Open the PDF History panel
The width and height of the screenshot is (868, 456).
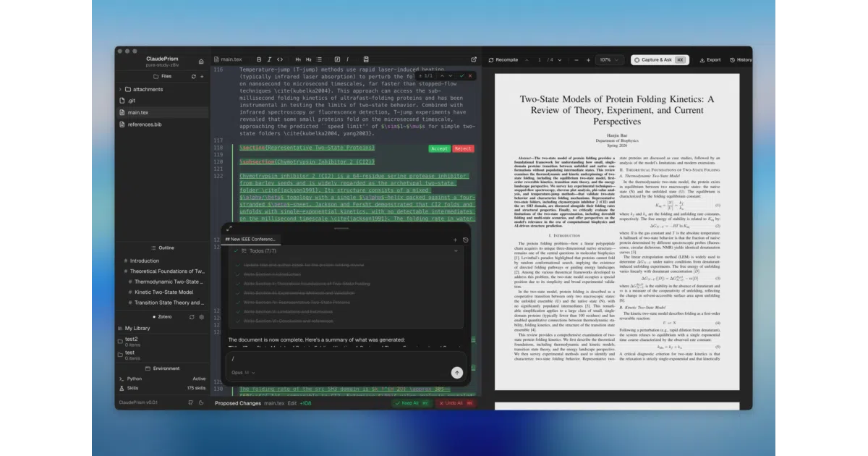741,60
